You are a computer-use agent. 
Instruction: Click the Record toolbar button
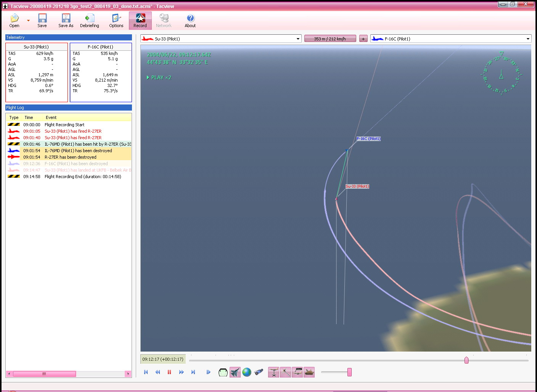pos(140,21)
